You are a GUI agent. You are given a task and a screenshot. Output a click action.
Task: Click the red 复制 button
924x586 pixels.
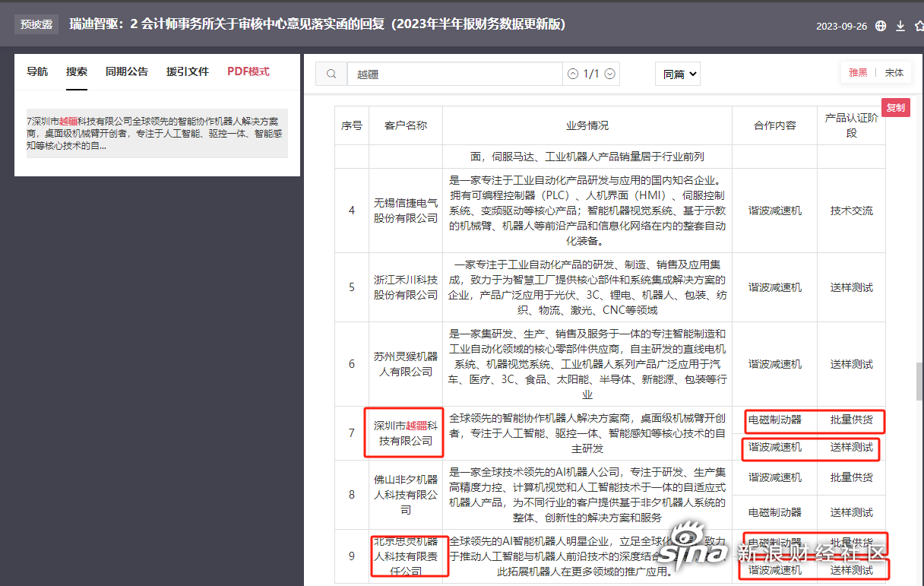[x=896, y=108]
